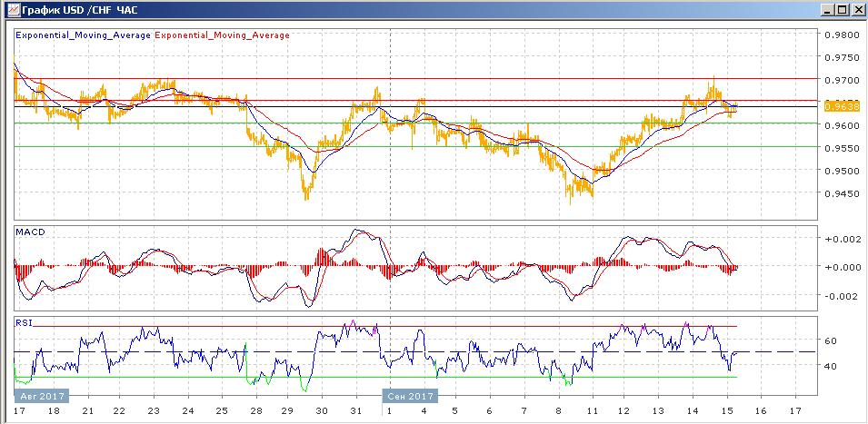Click date 7 on the time axis
This screenshot has height=424, width=868.
pyautogui.click(x=524, y=411)
